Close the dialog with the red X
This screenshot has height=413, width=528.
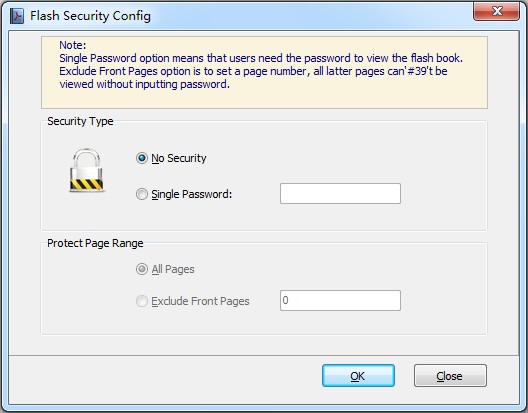pos(496,11)
